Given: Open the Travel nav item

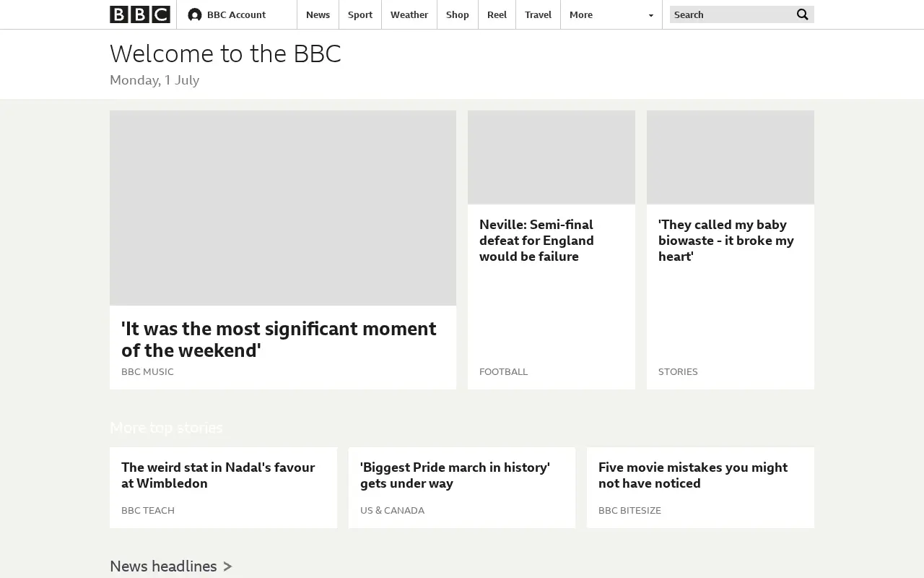Looking at the screenshot, I should pos(539,14).
